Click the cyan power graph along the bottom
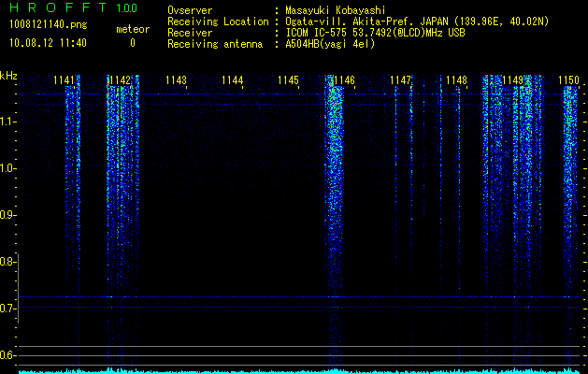The width and height of the screenshot is (588, 374). 299,371
